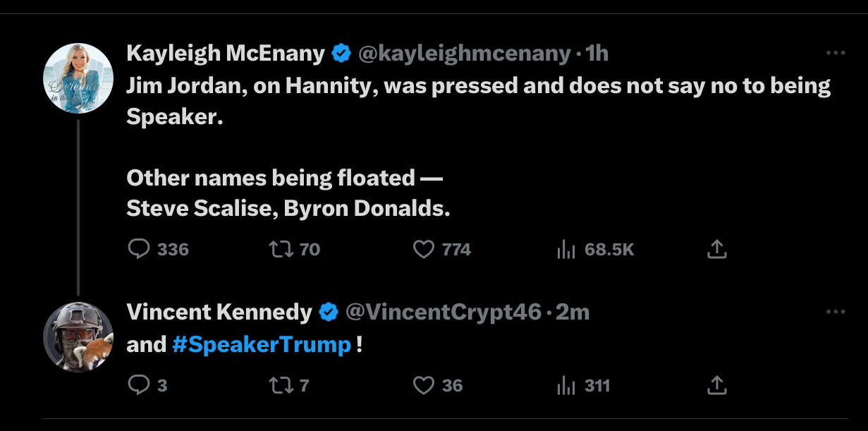Viewport: 868px width, 431px height.
Task: Share Kayleigh McEnany's tweet
Action: (x=716, y=249)
